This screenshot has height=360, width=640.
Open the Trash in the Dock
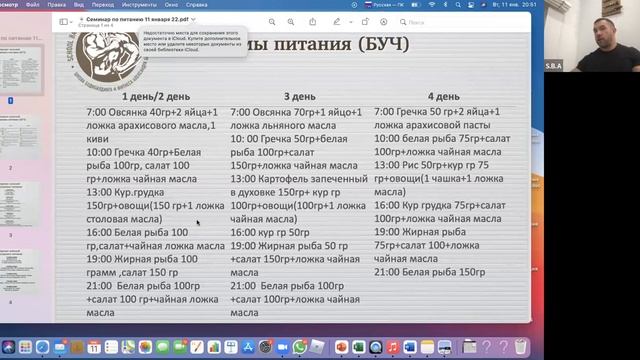[520, 347]
